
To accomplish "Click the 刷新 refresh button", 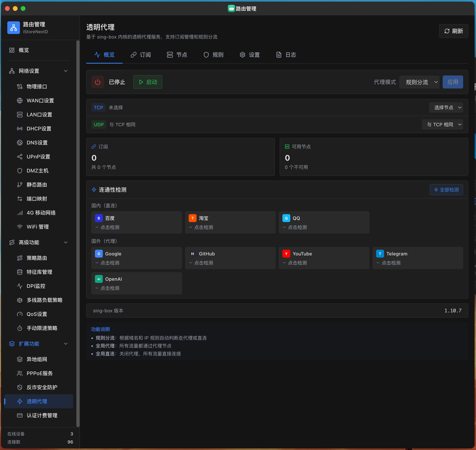I will click(x=454, y=31).
